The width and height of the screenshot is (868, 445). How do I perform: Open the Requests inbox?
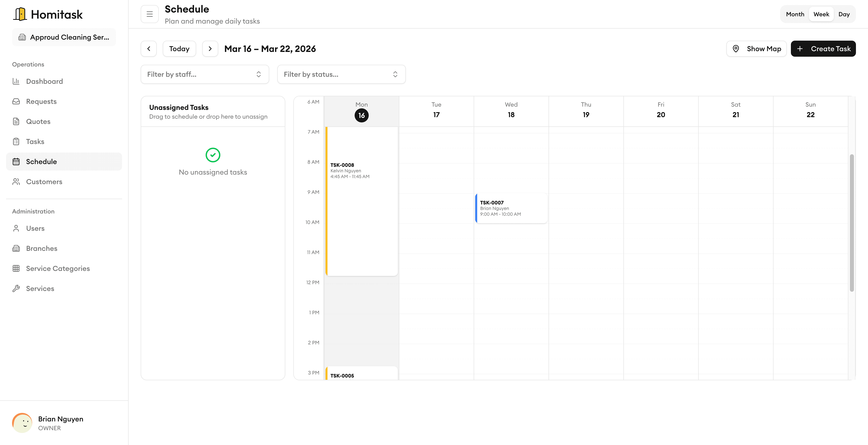[41, 101]
